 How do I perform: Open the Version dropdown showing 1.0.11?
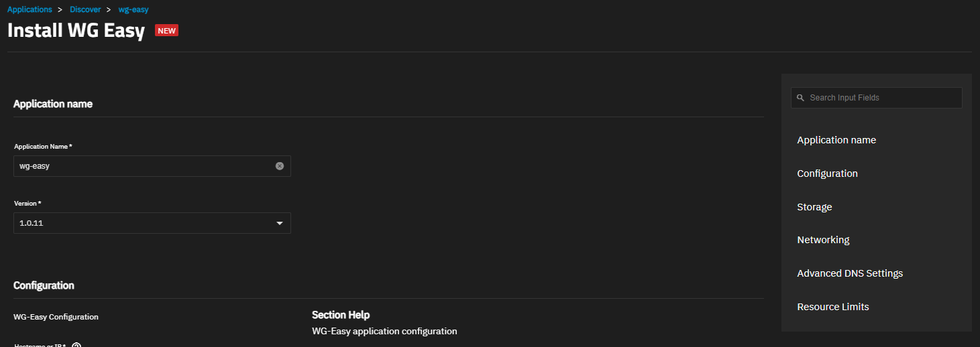pos(152,223)
